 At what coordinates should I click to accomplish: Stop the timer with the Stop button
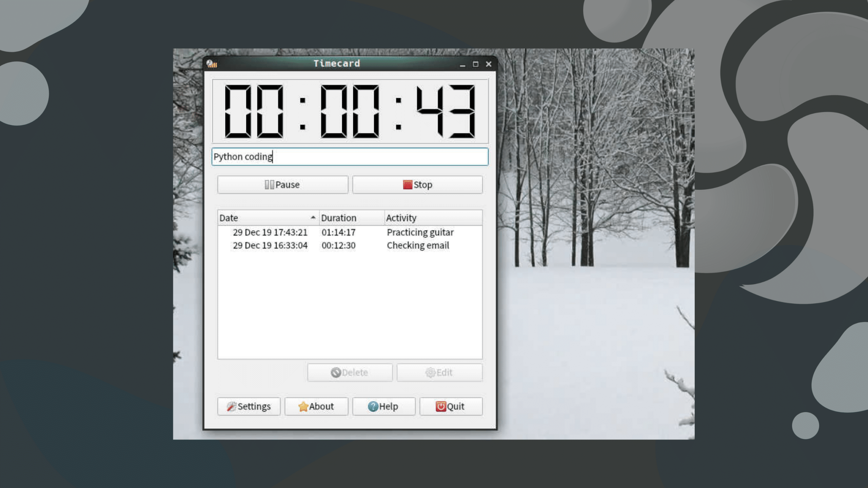pyautogui.click(x=417, y=185)
